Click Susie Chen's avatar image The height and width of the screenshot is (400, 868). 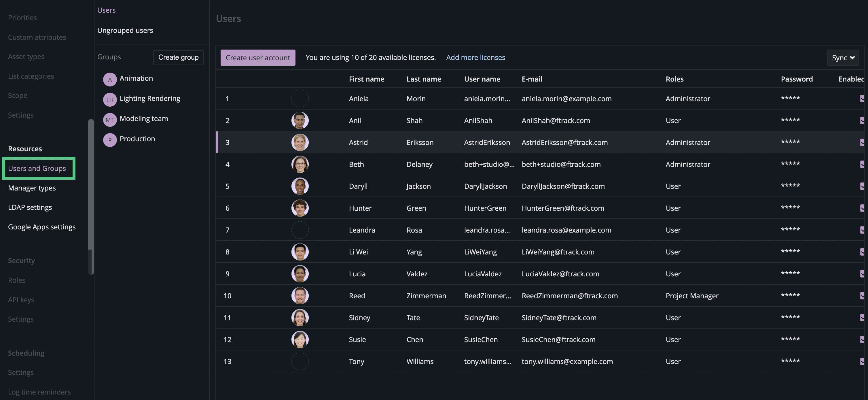[300, 339]
